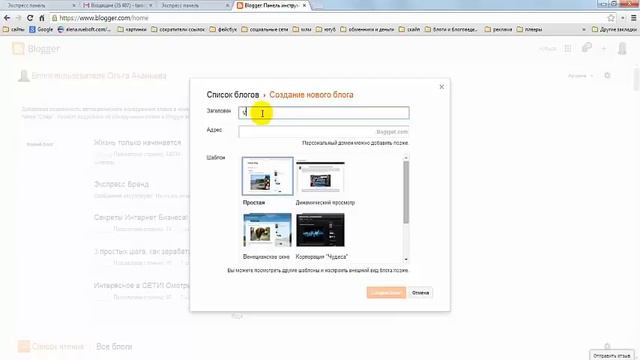Open the Chrome hamburger menu
Viewport: 640px width, 360px height.
pyautogui.click(x=633, y=18)
